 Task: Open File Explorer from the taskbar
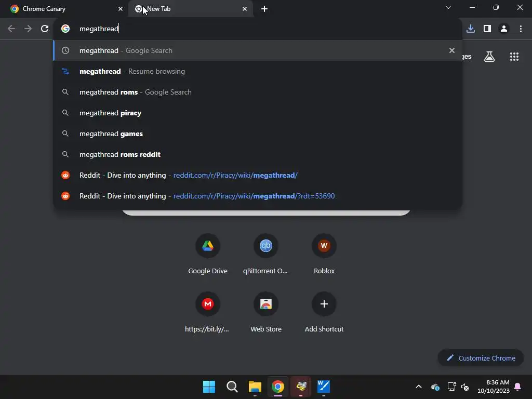click(255, 387)
